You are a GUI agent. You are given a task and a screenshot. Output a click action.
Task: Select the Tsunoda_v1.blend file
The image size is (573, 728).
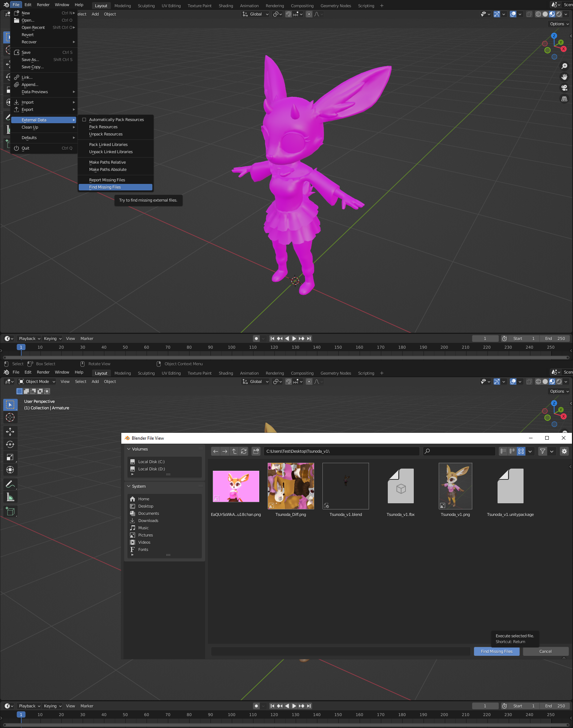pyautogui.click(x=346, y=486)
